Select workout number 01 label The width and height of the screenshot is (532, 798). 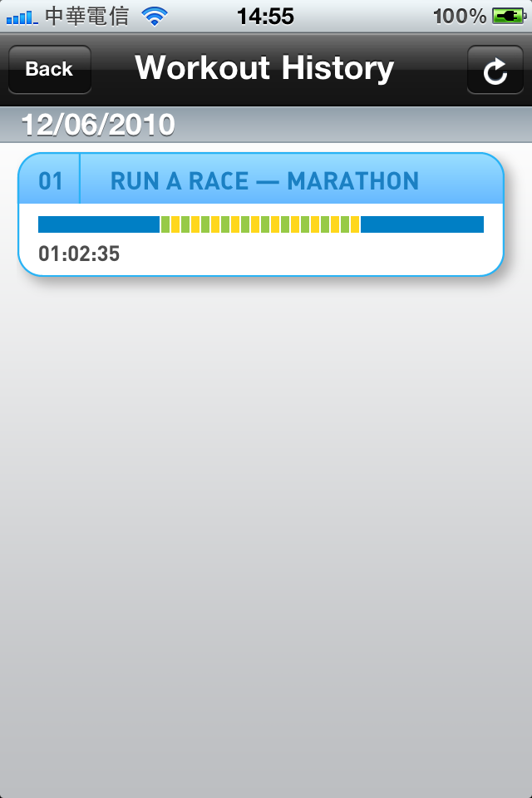click(51, 181)
